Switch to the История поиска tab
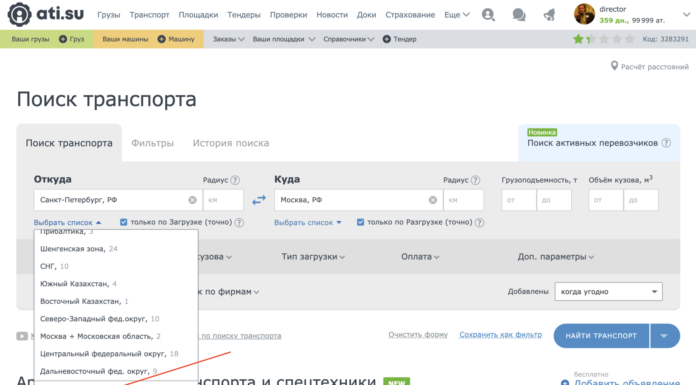696x385 pixels. coord(231,143)
